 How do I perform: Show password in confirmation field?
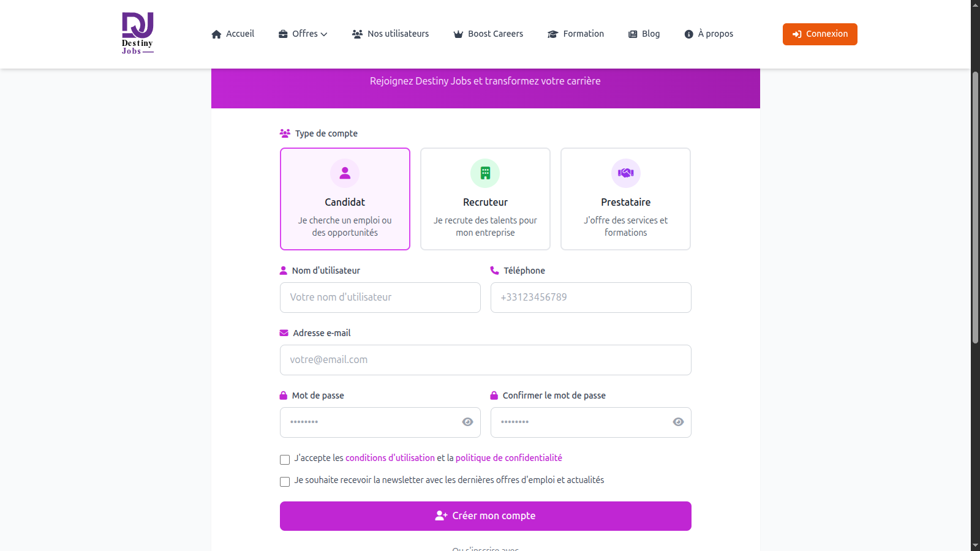point(678,422)
